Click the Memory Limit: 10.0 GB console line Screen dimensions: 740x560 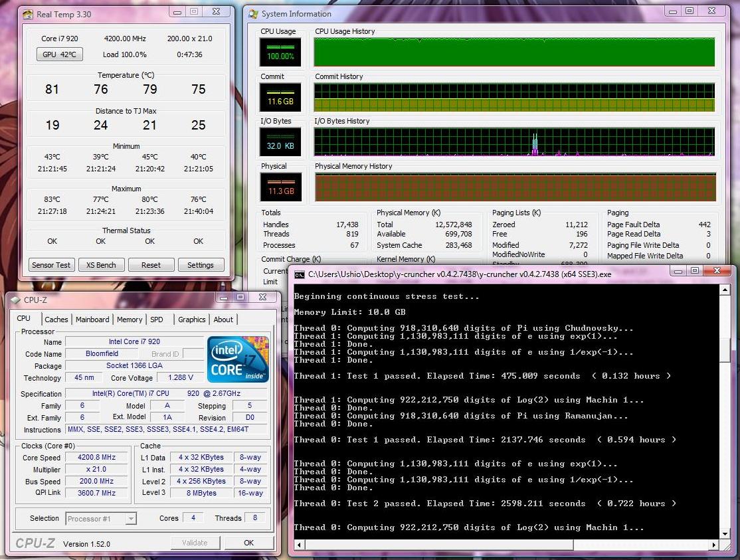click(x=349, y=312)
